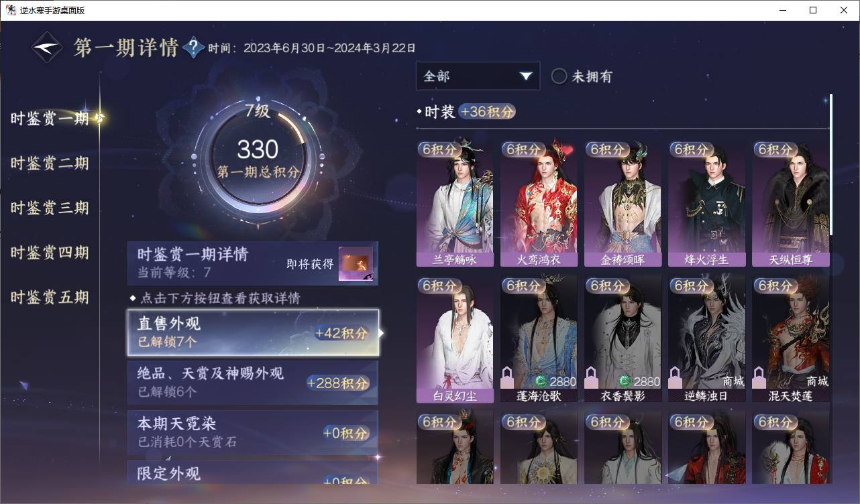
Task: Click lock icon on 逆鳞浊日 outfit
Action: [676, 376]
